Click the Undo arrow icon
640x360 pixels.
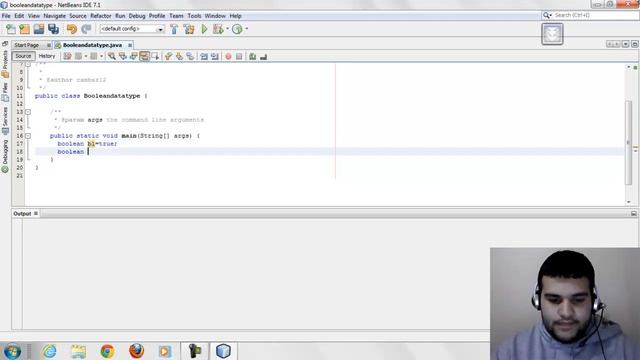[72, 29]
